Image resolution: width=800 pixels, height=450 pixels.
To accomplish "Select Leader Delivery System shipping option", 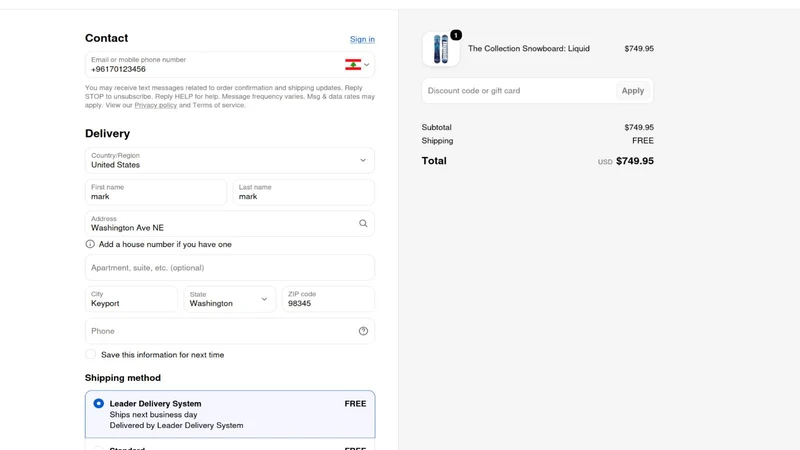I will [230, 414].
